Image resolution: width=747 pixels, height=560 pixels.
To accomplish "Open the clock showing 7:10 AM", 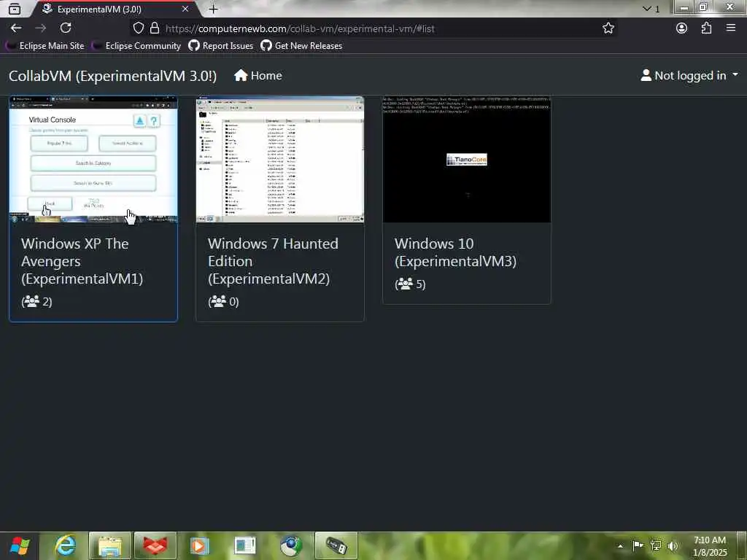I will [x=710, y=546].
